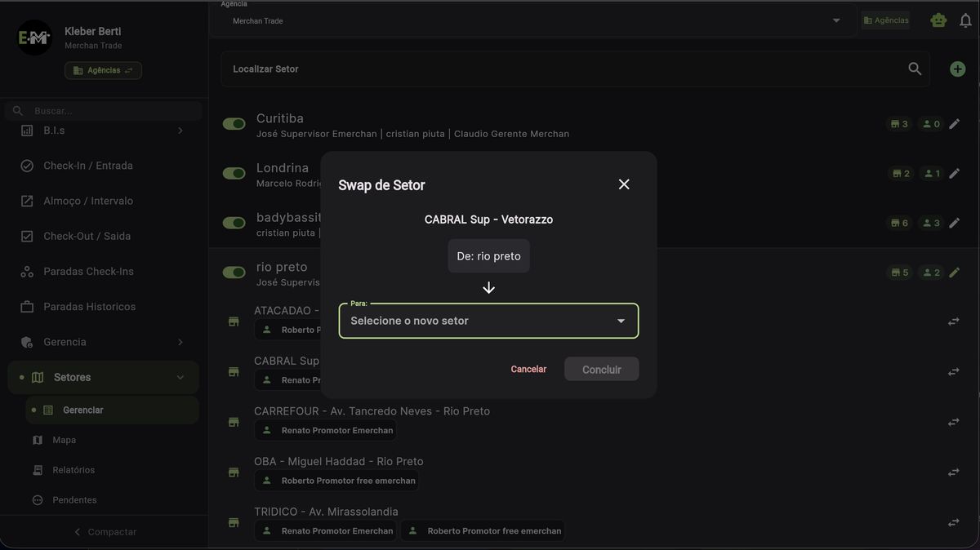Image resolution: width=980 pixels, height=550 pixels.
Task: Click the store count badge on the badybassit row
Action: pyautogui.click(x=899, y=222)
